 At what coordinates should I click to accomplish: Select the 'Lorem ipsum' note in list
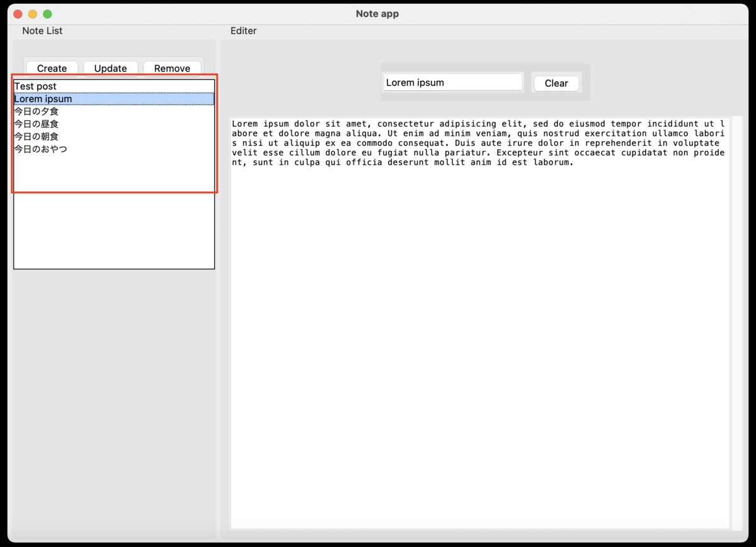[114, 99]
